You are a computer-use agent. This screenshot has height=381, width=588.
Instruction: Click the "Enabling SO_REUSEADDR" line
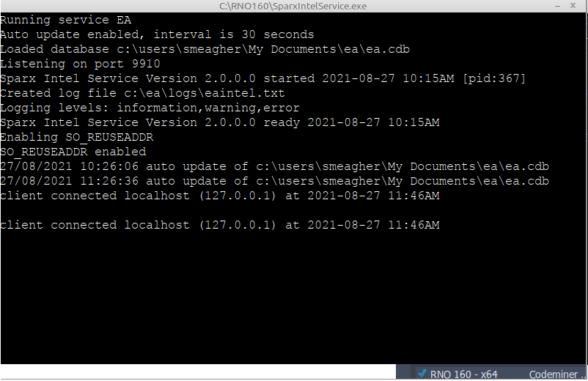pyautogui.click(x=76, y=137)
